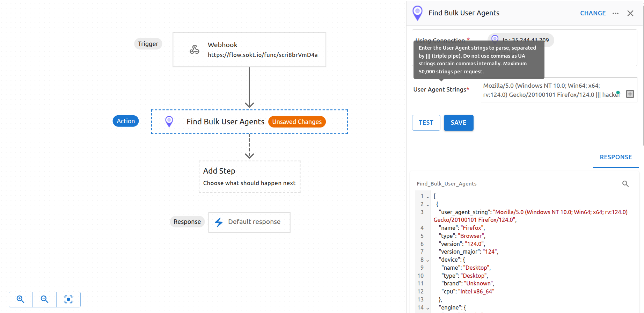Click the Find_Bulk_User_Agents response title
Screen dimensions: 644x313
click(446, 184)
